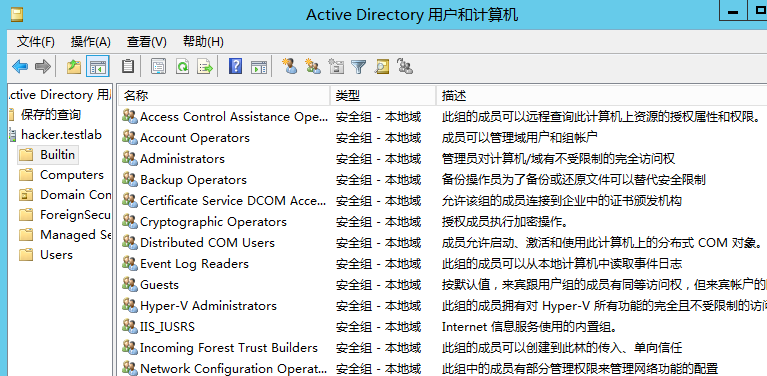The height and width of the screenshot is (376, 767).
Task: Click the group icon beside Guests
Action: click(x=130, y=284)
